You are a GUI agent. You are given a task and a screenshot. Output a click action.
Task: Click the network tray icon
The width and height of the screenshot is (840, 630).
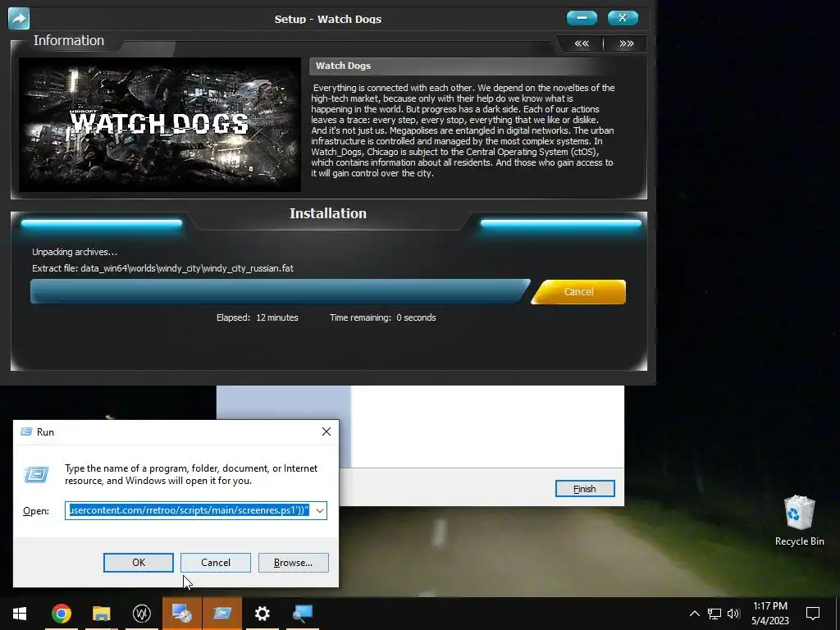(x=714, y=614)
